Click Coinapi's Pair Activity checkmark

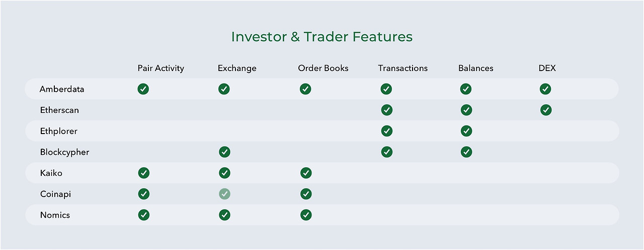tap(144, 194)
